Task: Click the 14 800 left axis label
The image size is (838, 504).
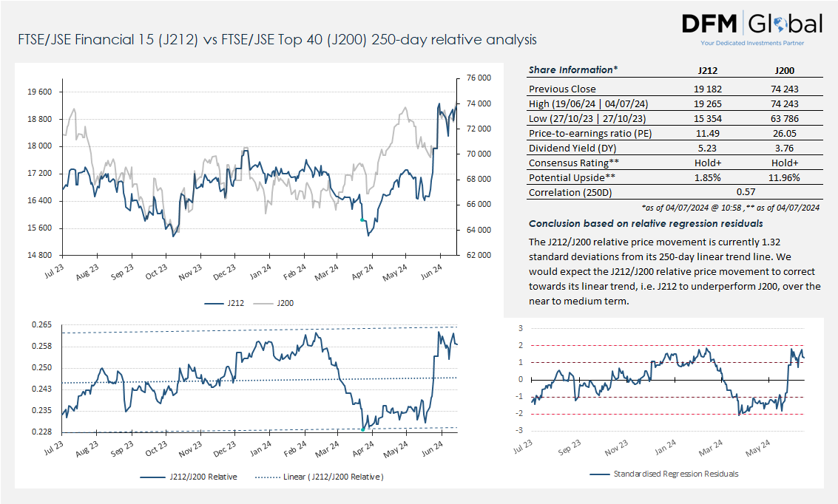Action: tap(39, 255)
